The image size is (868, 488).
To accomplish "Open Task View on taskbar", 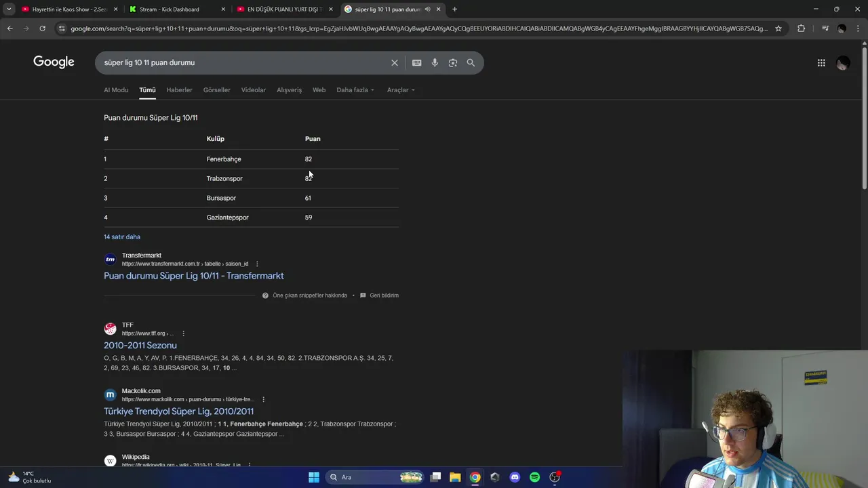I will (x=436, y=477).
